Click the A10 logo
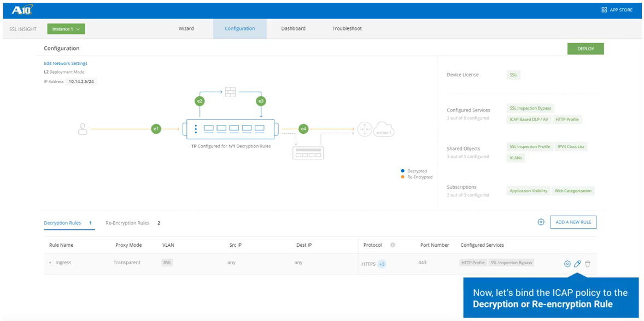Viewport: 644px width, 321px height. point(22,10)
